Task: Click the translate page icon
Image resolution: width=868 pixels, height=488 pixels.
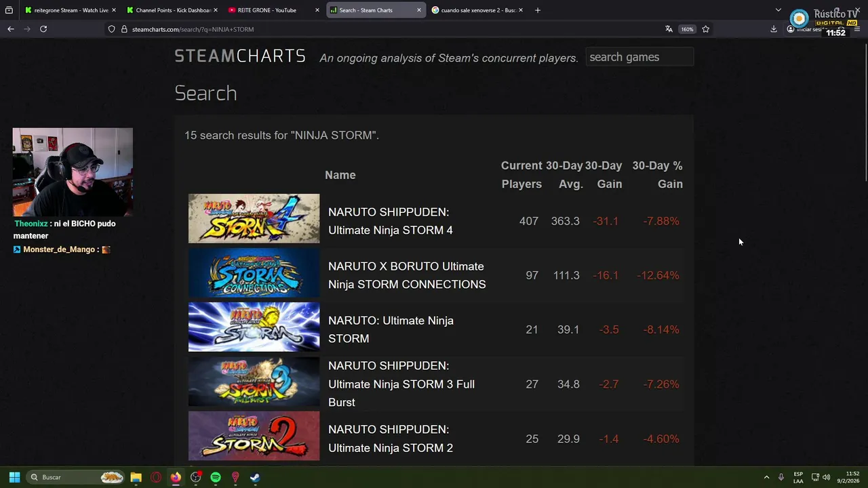Action: pyautogui.click(x=669, y=29)
